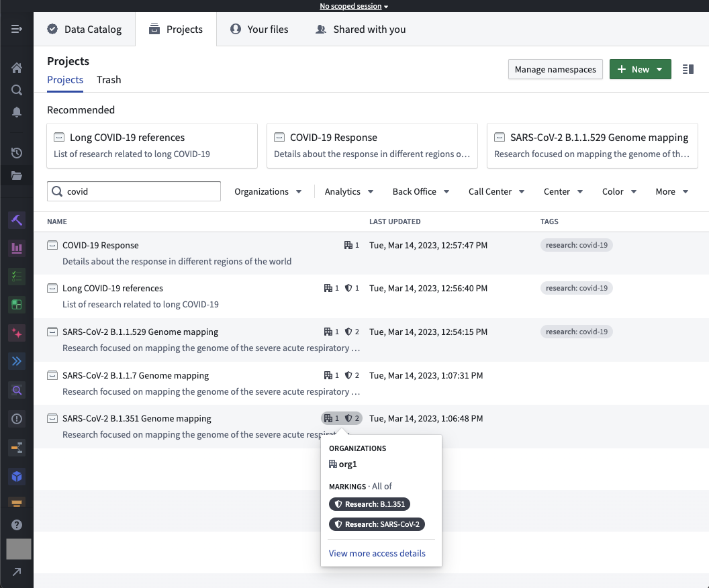
Task: Expand the Call Center filter dropdown
Action: tap(496, 191)
